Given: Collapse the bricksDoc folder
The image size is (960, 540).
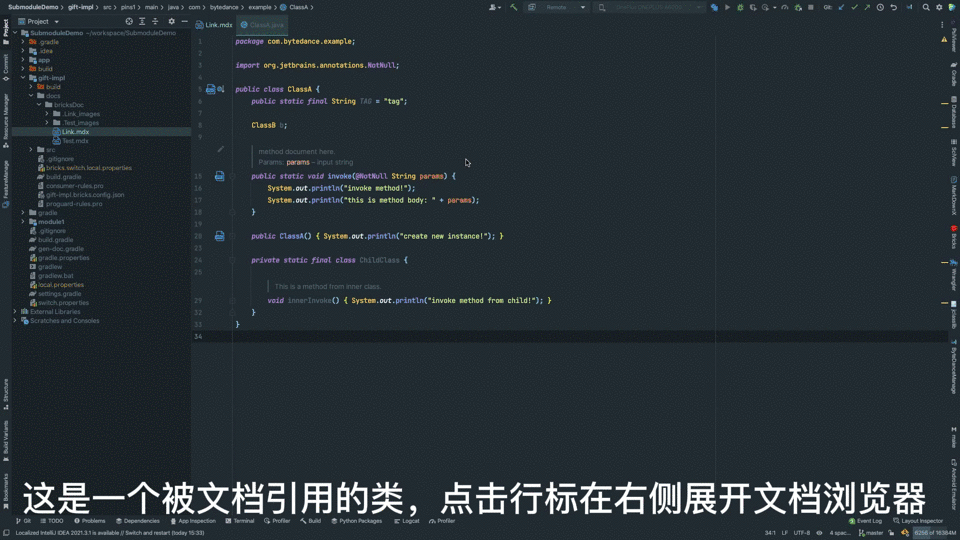Looking at the screenshot, I should [39, 105].
